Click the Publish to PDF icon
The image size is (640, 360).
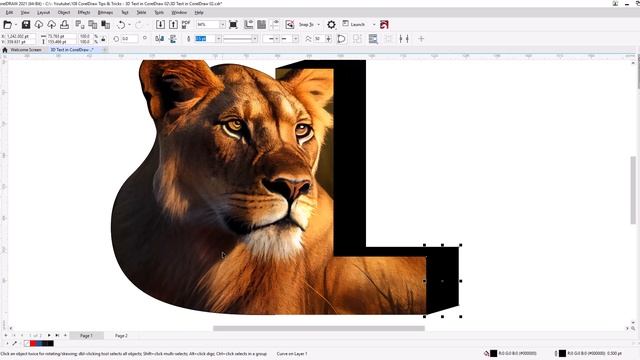(186, 25)
